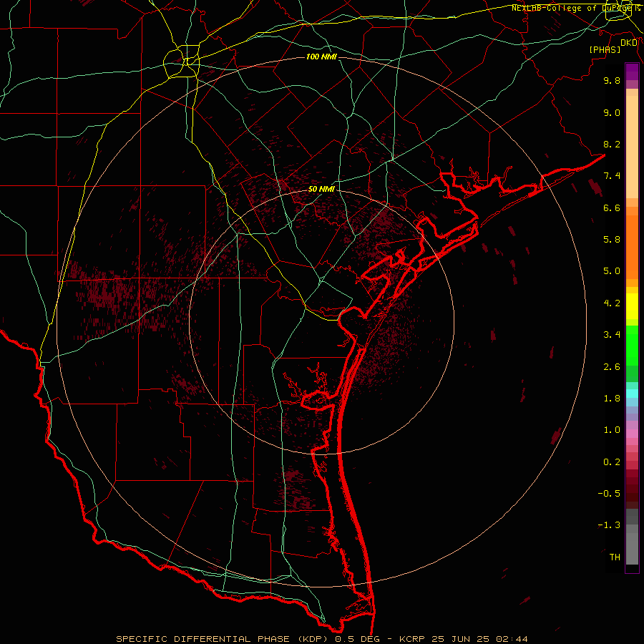Click the 9.0 value on the color scale
The image size is (644, 644).
coord(612,112)
